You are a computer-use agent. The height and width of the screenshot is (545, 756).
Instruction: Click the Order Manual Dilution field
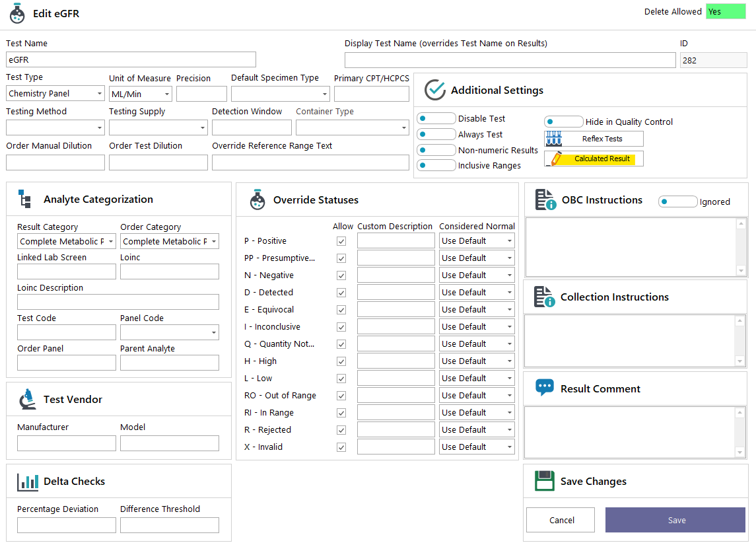click(55, 163)
